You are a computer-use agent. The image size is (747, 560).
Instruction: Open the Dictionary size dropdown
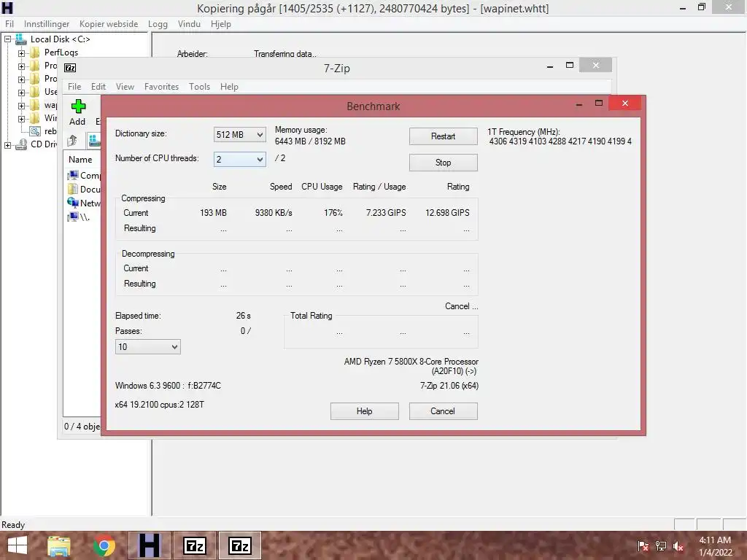click(239, 135)
